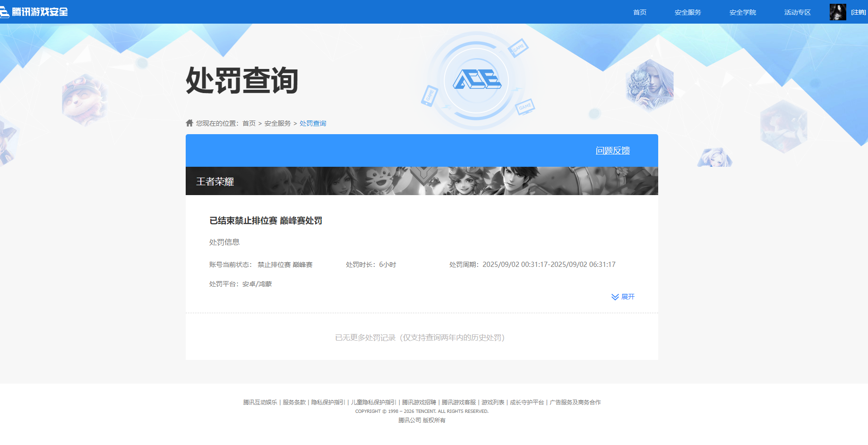Viewport: 868px width, 445px height.
Task: Open the 游戏列表 footer link
Action: click(x=493, y=402)
